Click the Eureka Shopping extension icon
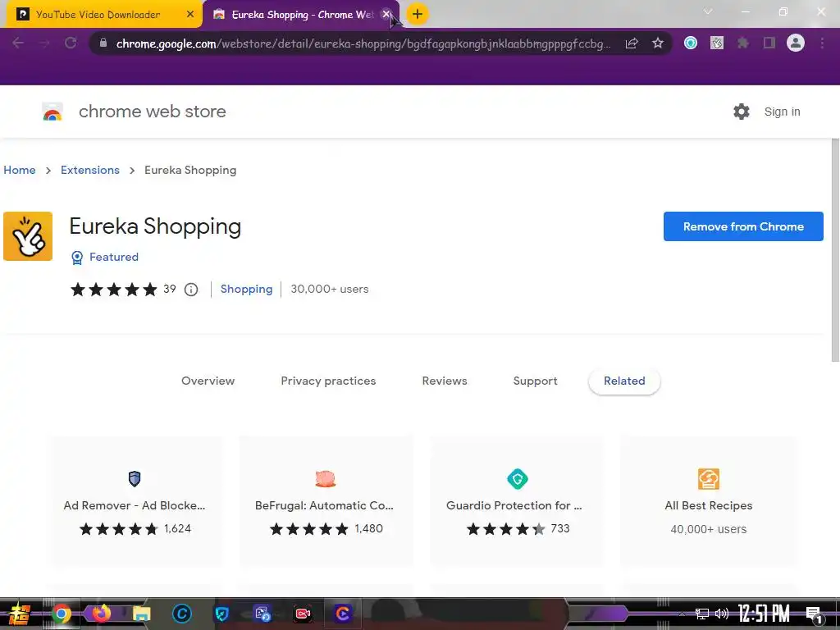This screenshot has height=630, width=840. click(28, 236)
